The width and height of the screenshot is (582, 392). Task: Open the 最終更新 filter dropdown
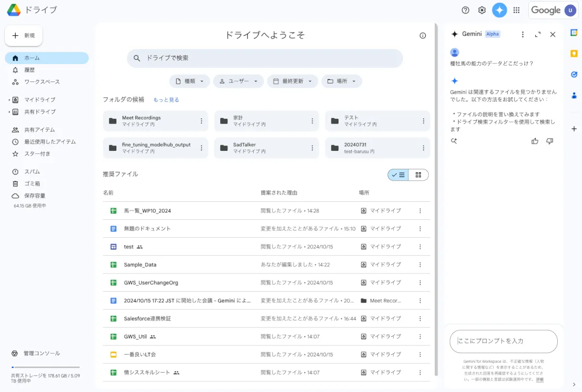click(x=292, y=81)
